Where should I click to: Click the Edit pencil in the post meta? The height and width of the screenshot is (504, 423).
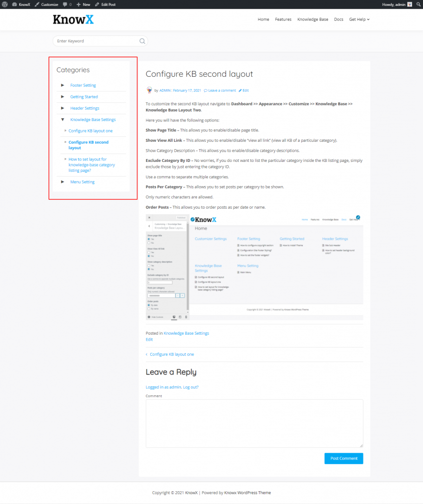point(240,90)
